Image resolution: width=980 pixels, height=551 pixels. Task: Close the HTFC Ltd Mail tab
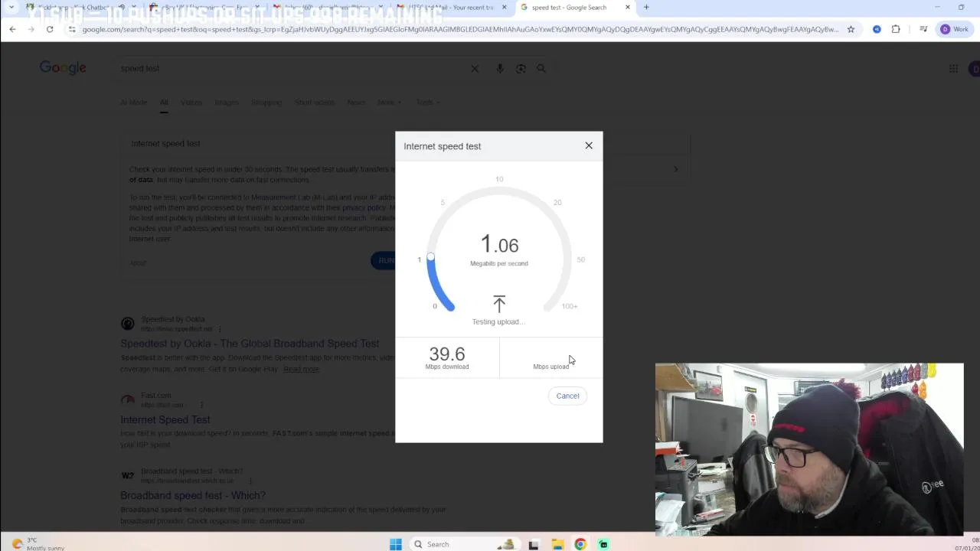(x=504, y=8)
